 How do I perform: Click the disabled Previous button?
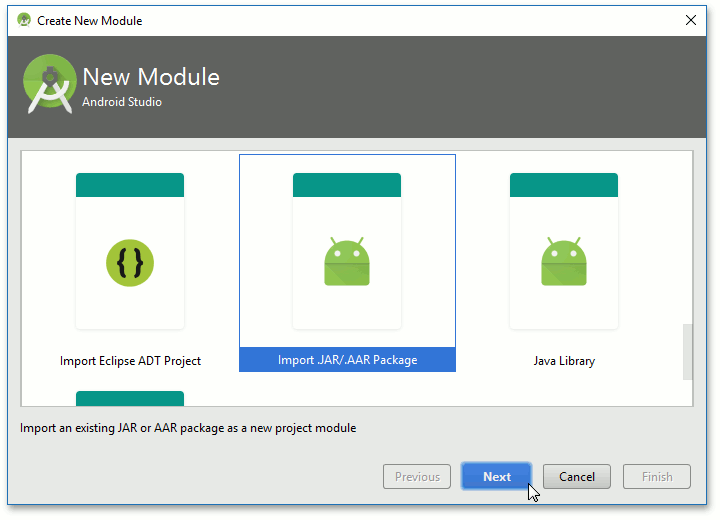coord(417,476)
